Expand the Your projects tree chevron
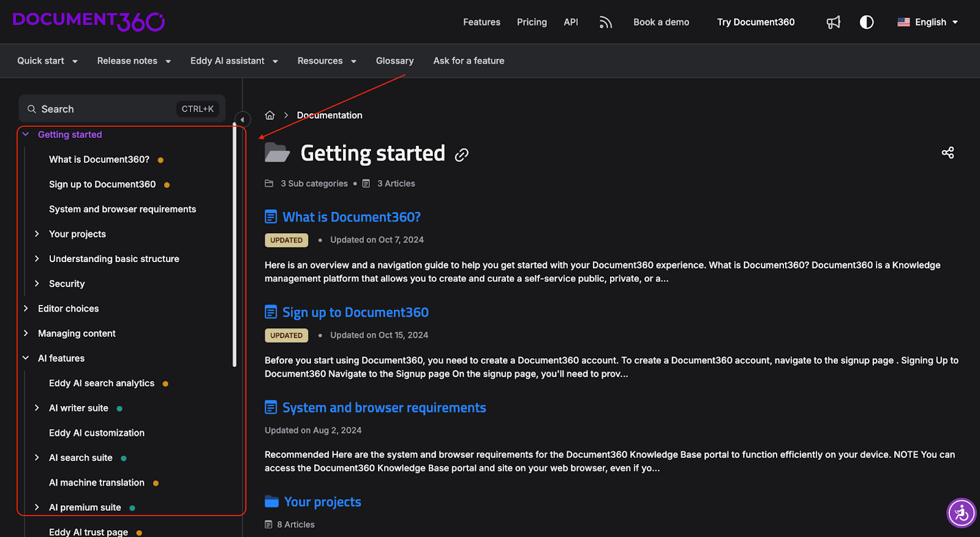This screenshot has width=980, height=537. [37, 234]
